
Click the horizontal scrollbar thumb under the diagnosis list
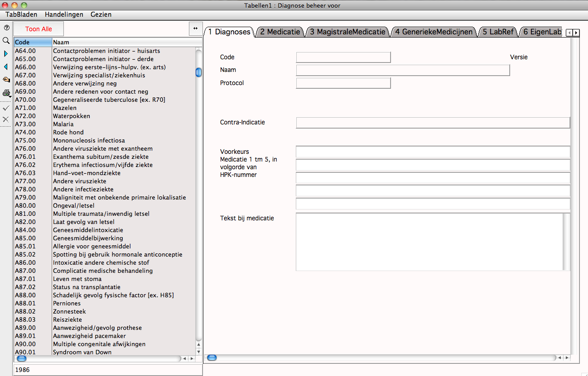pyautogui.click(x=22, y=358)
